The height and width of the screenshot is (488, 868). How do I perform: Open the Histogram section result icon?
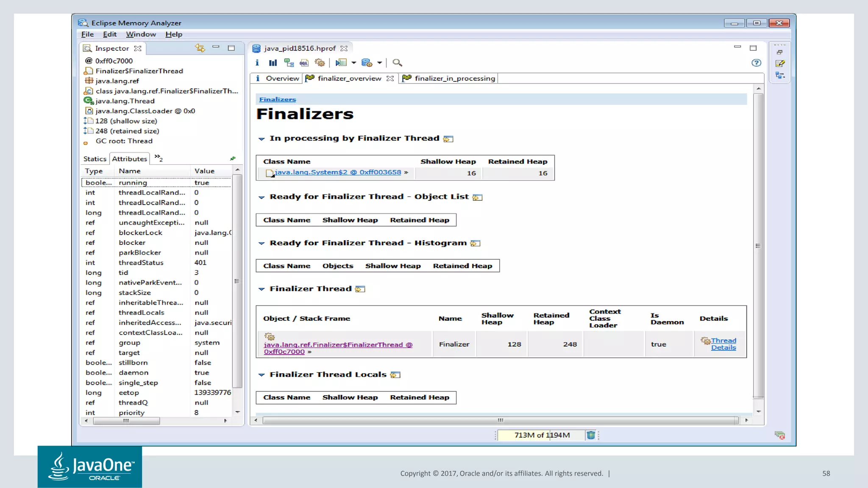(475, 243)
